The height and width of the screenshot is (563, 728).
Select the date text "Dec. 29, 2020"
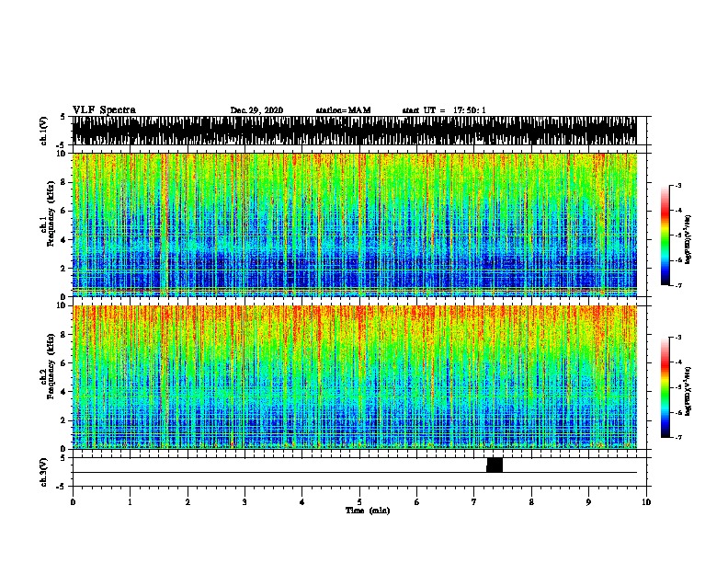click(256, 110)
